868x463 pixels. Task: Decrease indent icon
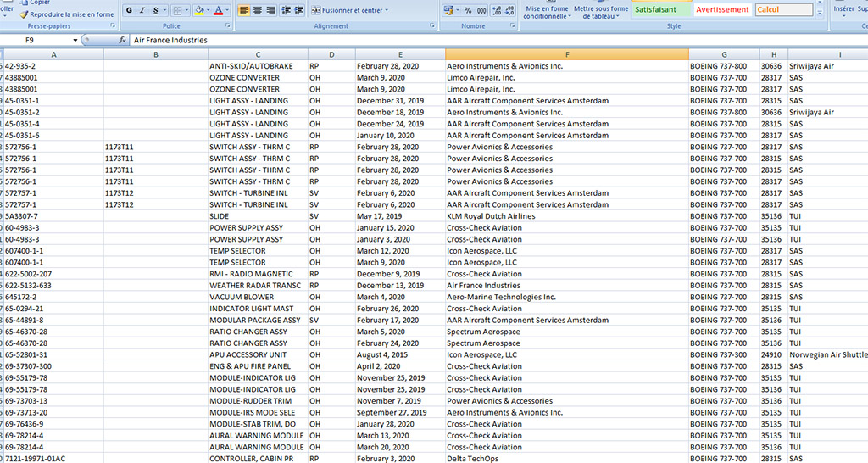pyautogui.click(x=286, y=10)
